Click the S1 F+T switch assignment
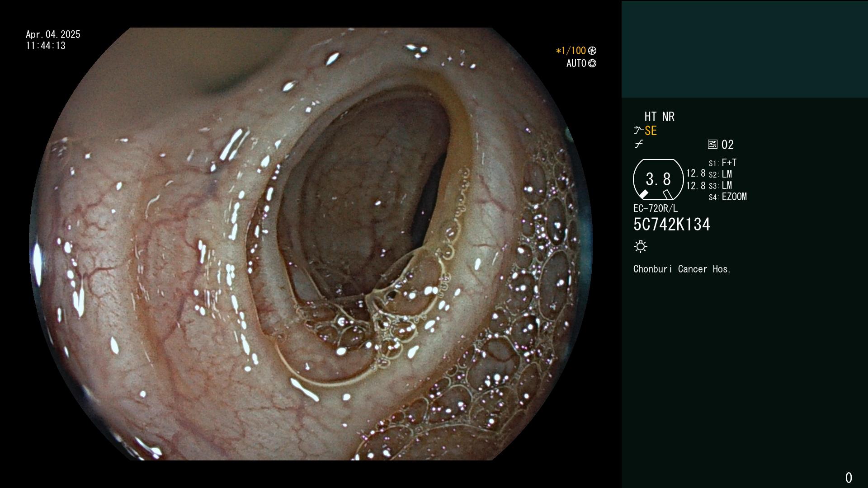The image size is (868, 488). point(722,163)
